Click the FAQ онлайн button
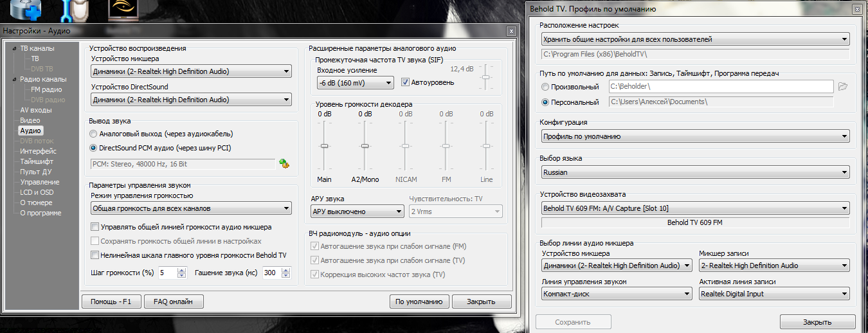Viewport: 868px width, 333px height. tap(174, 301)
